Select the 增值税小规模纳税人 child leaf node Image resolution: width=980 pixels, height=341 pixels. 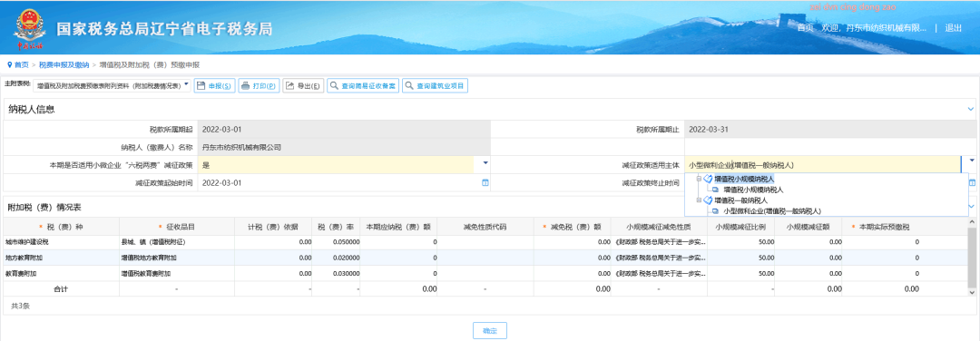[x=753, y=190]
